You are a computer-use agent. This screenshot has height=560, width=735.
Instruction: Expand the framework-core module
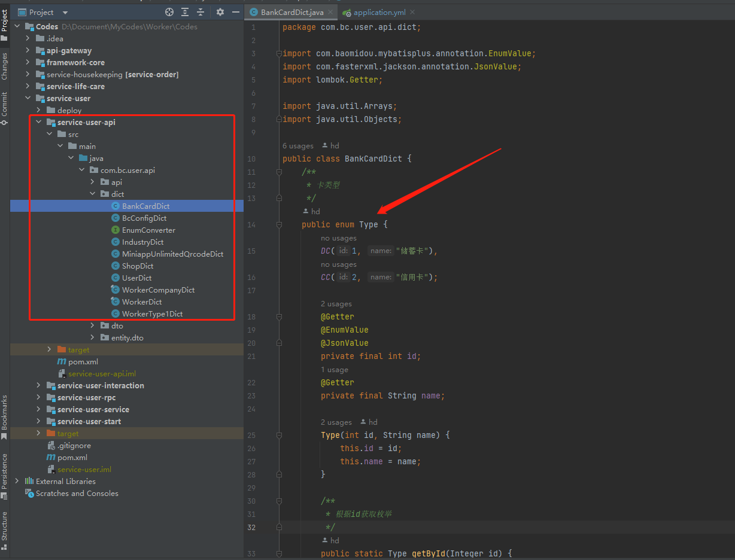[28, 62]
